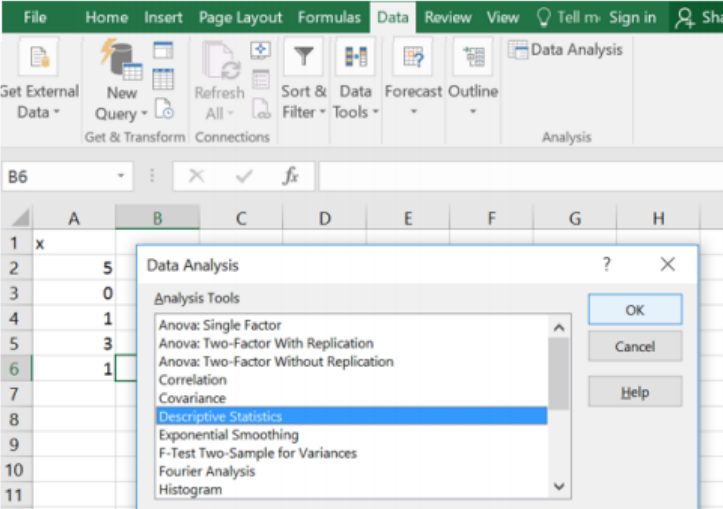Open the Get External Data menu

[39, 79]
